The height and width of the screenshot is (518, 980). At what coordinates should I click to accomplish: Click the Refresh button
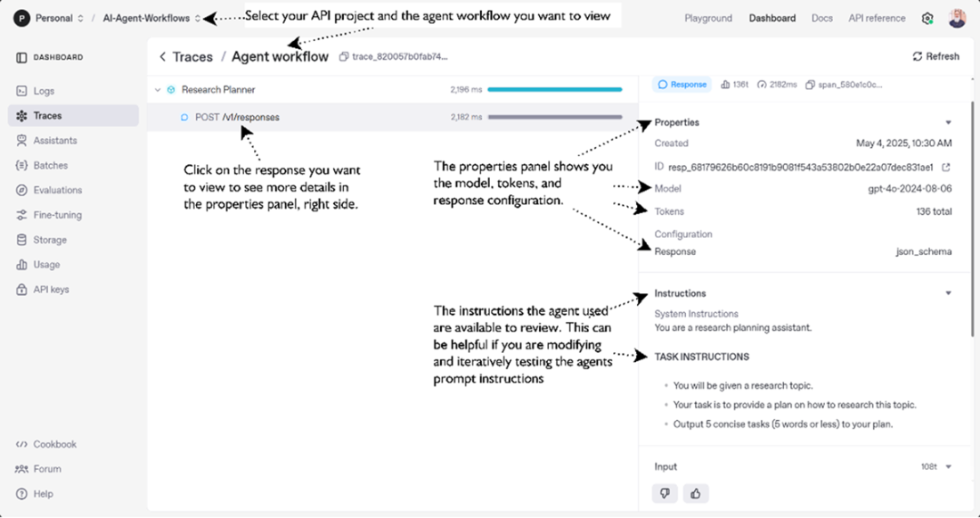click(935, 56)
